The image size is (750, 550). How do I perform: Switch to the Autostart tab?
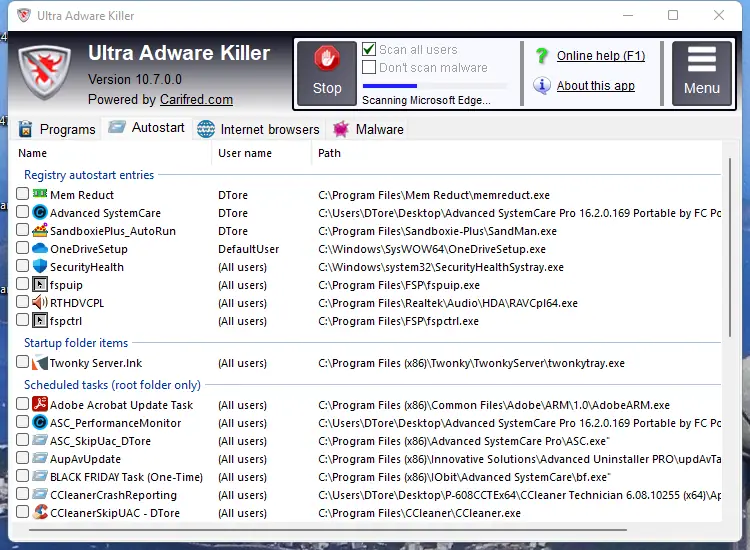coord(146,128)
